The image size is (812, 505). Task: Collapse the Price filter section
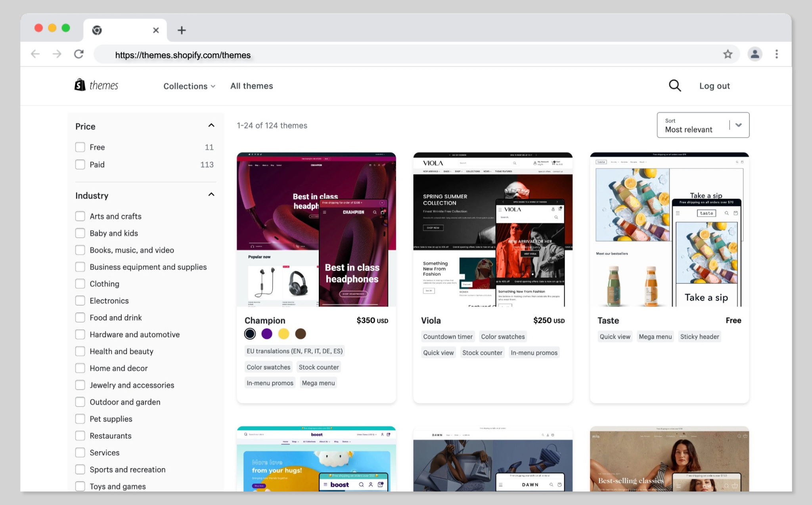coord(211,125)
